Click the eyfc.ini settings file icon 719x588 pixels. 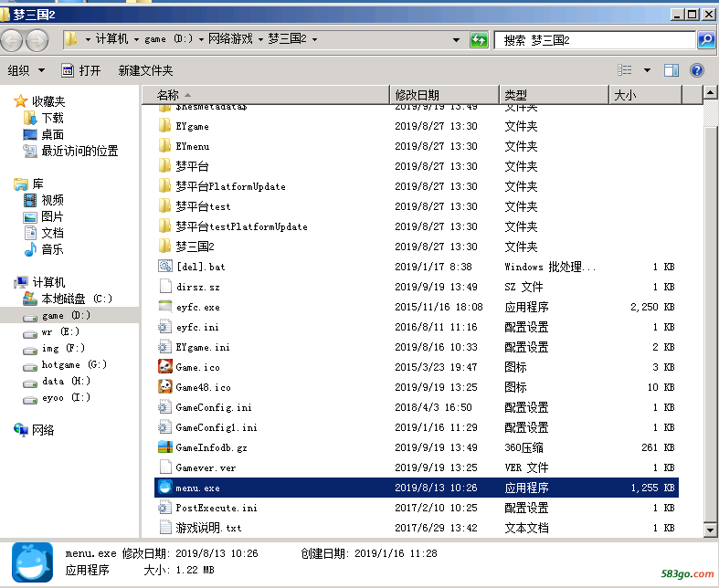pyautogui.click(x=165, y=327)
